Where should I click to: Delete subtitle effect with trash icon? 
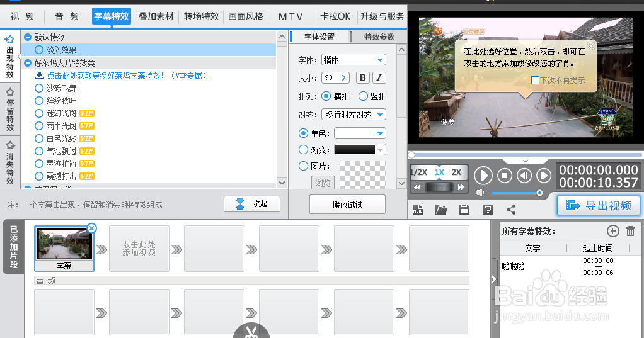pos(630,231)
